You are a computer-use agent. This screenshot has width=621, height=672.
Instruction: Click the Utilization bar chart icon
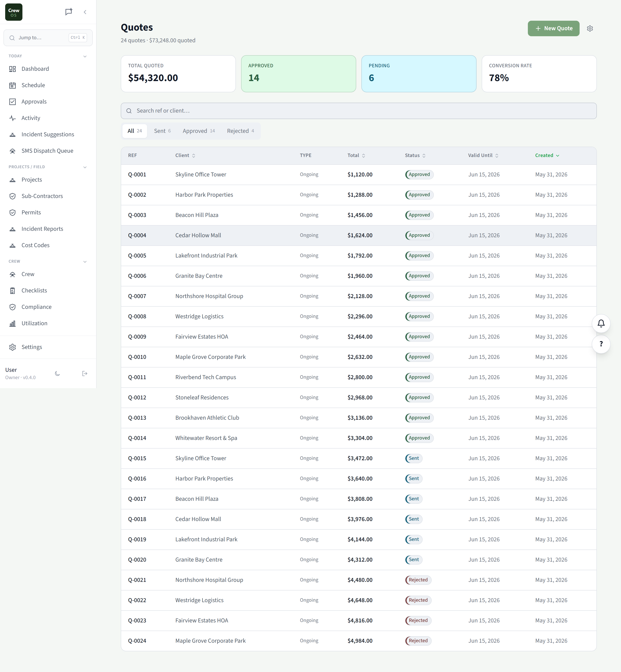pyautogui.click(x=13, y=323)
